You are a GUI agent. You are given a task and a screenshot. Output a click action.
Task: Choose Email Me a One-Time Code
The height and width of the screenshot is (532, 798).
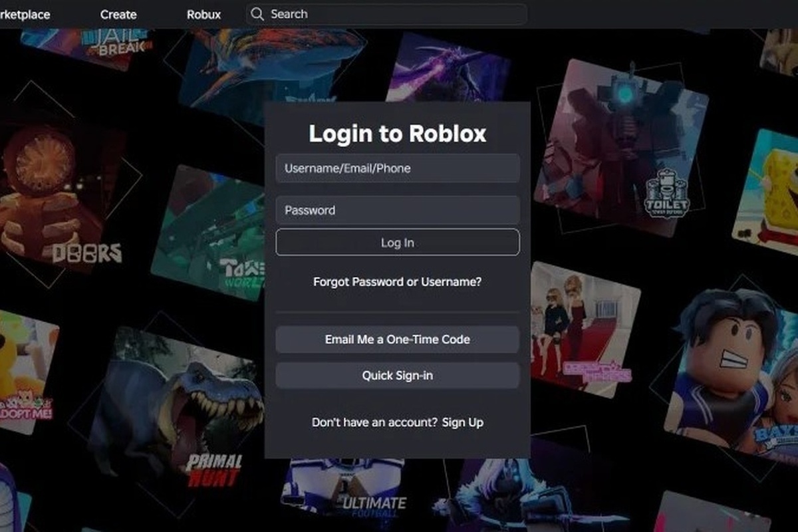(x=398, y=339)
